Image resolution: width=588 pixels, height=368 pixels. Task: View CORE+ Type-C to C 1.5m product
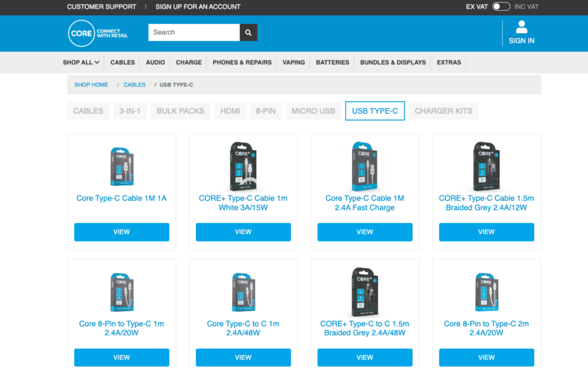(x=365, y=358)
